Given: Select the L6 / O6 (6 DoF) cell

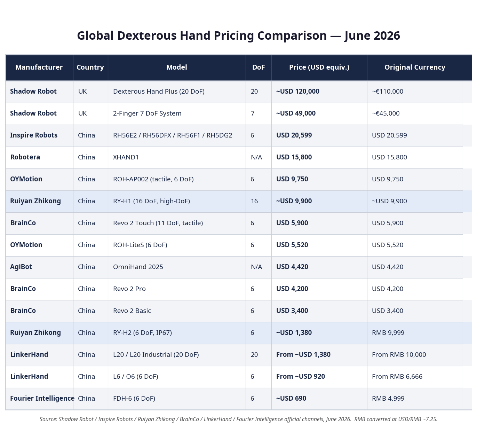Looking at the screenshot, I should pyautogui.click(x=177, y=377).
